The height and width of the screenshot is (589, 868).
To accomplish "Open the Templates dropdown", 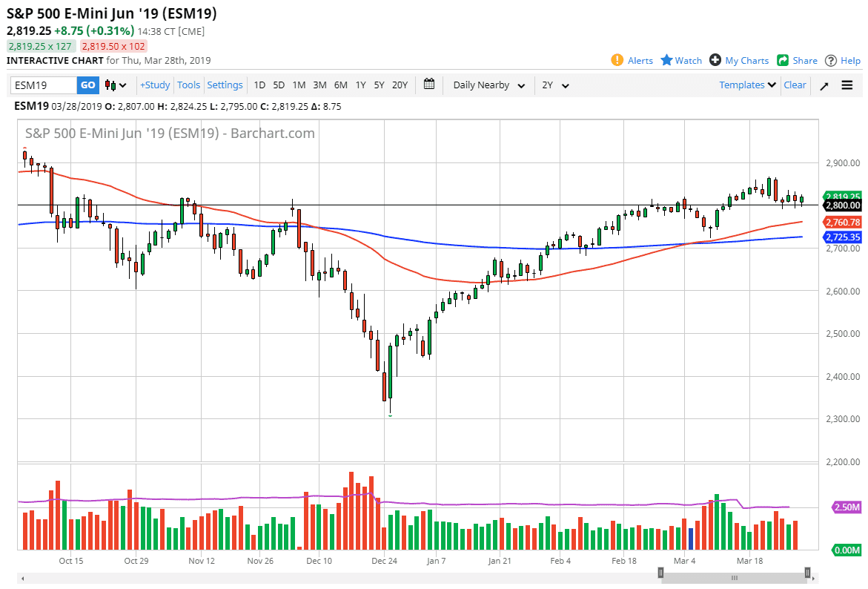I will (x=746, y=85).
